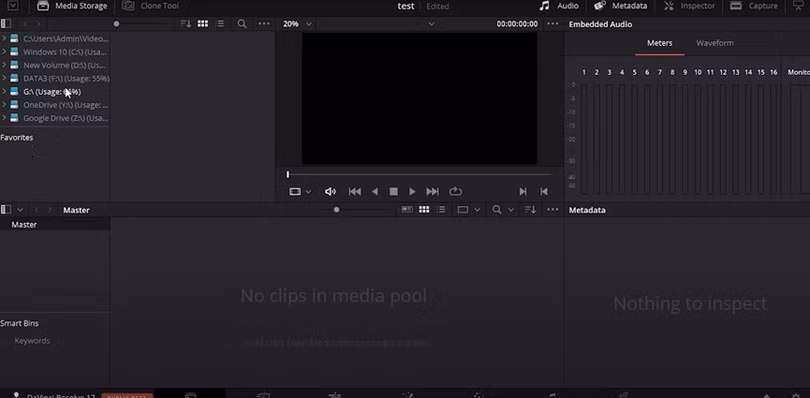
Task: Switch media pool to list view
Action: click(x=441, y=209)
